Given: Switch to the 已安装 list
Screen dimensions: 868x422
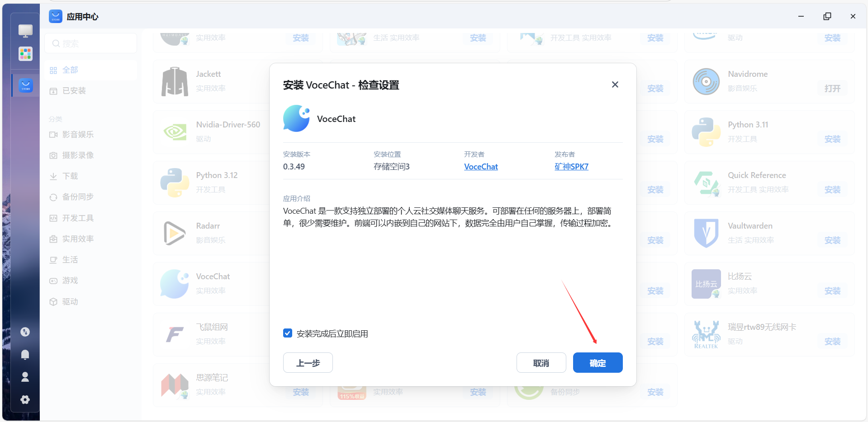Looking at the screenshot, I should click(91, 91).
